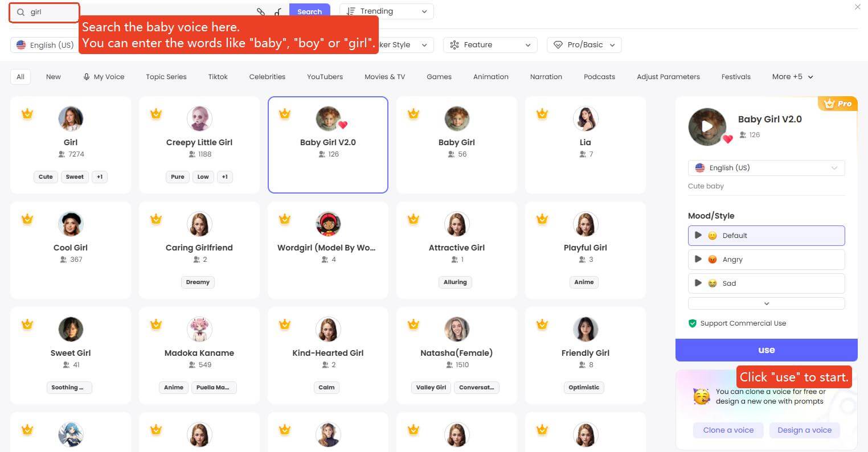The height and width of the screenshot is (452, 868).
Task: Open the Narration tab
Action: coord(546,77)
